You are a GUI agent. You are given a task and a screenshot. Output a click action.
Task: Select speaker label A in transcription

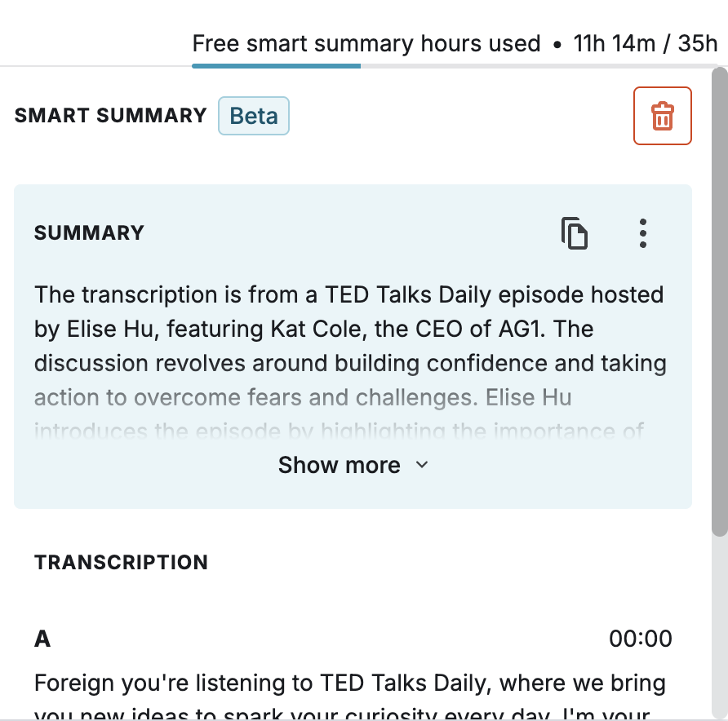(x=42, y=639)
